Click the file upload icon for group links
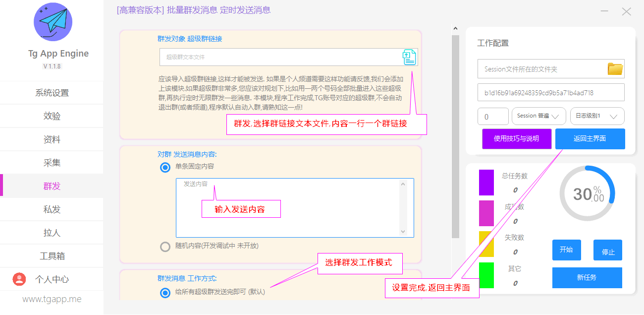The height and width of the screenshot is (315, 644). [409, 57]
